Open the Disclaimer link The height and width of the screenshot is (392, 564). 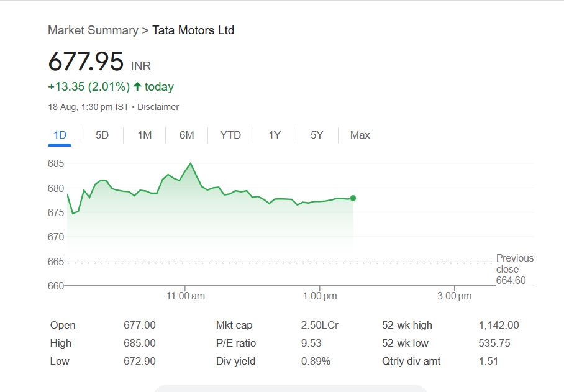(158, 107)
